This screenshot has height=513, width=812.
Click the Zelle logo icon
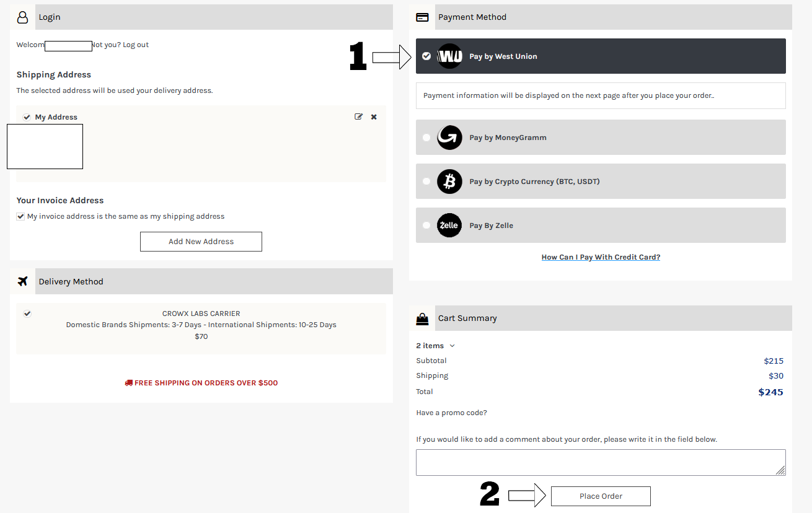pos(449,226)
